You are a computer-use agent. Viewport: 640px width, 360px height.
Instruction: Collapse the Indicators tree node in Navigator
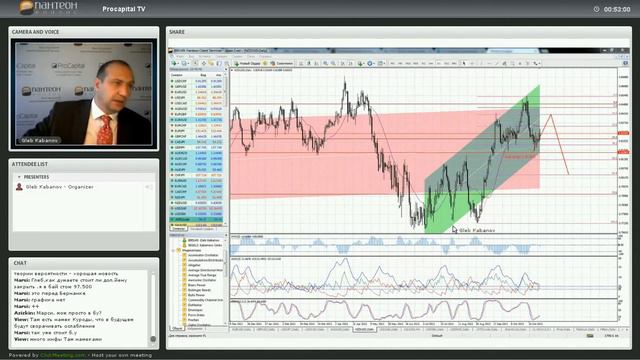point(173,250)
